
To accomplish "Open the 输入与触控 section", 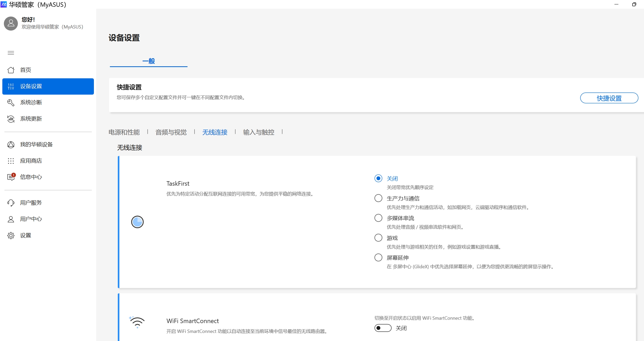I will tap(259, 132).
